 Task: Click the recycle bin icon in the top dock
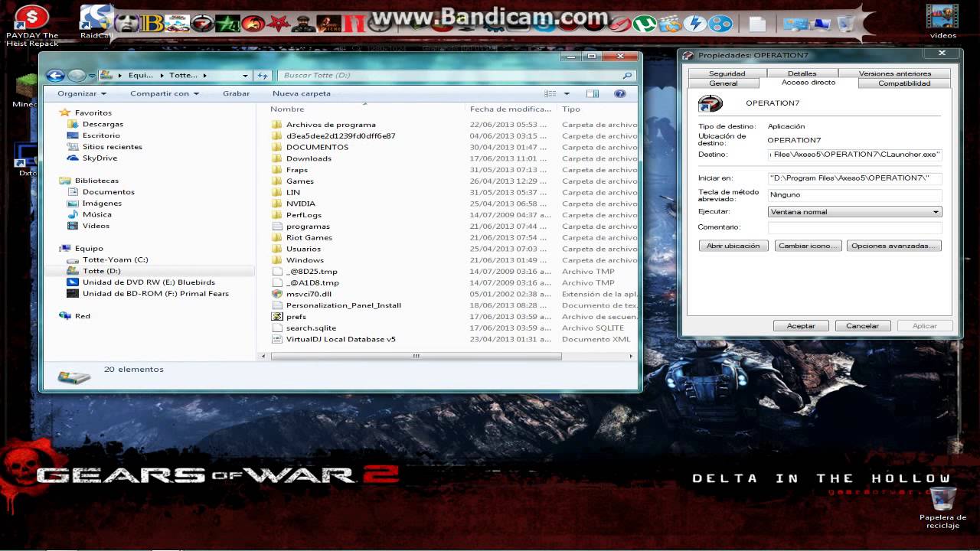coord(845,24)
